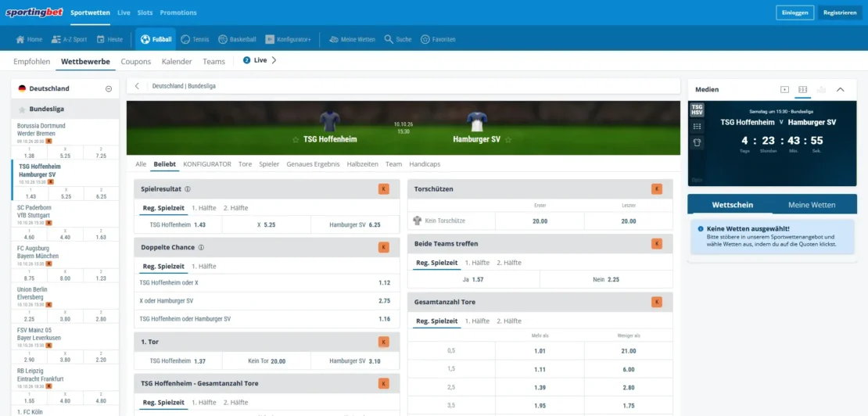Click the back arrow next to Deutschland | Bundesliga

pos(137,86)
